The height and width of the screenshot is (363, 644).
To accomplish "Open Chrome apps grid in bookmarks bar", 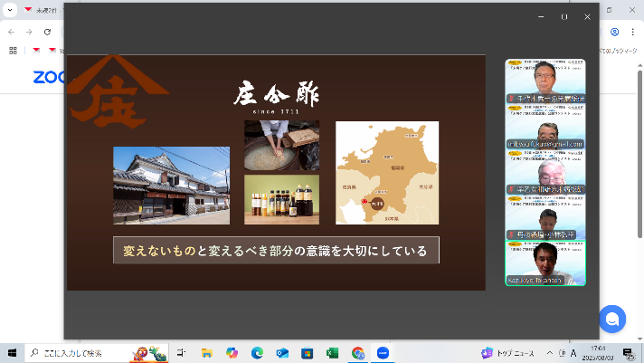I will coord(14,51).
